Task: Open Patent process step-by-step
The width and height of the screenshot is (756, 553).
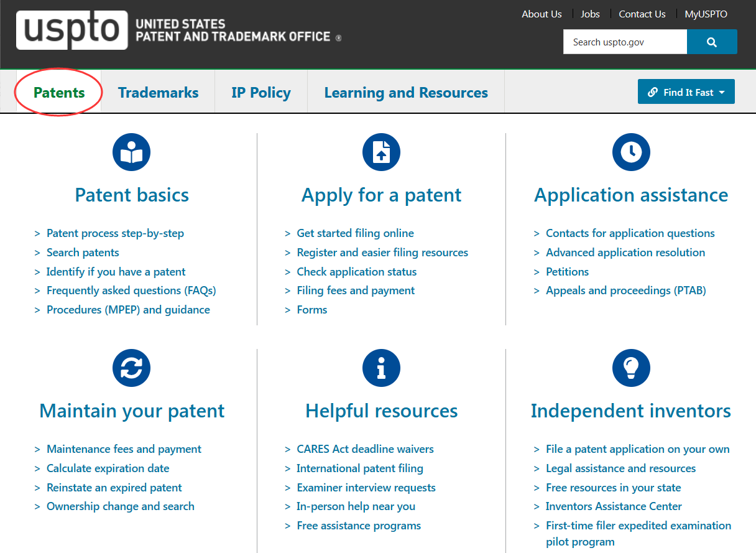Action: pos(115,233)
